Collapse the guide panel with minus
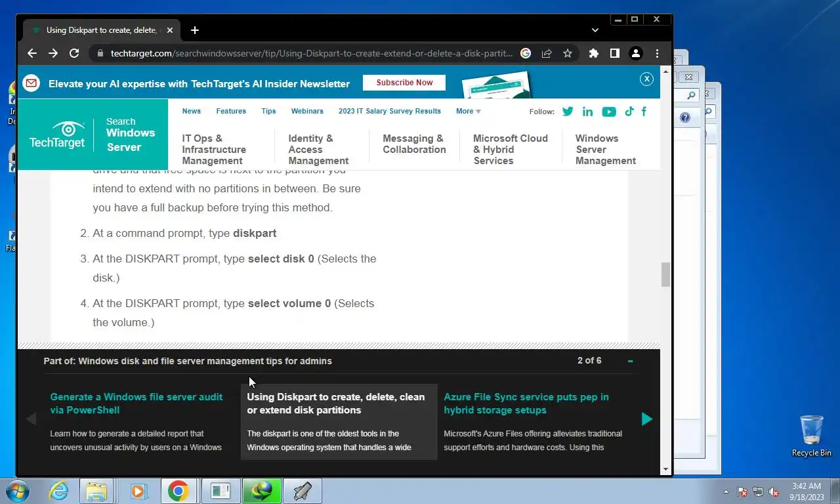Image resolution: width=840 pixels, height=504 pixels. tap(631, 361)
